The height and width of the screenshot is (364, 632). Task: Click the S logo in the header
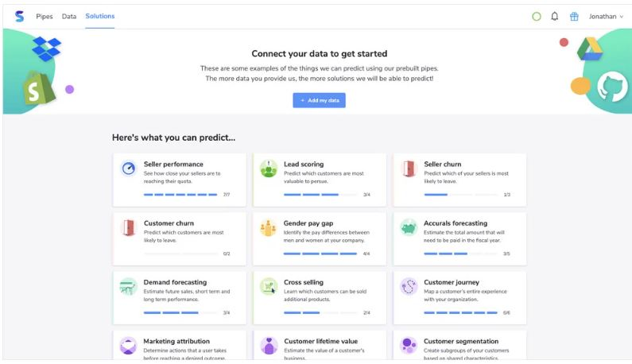[x=19, y=16]
